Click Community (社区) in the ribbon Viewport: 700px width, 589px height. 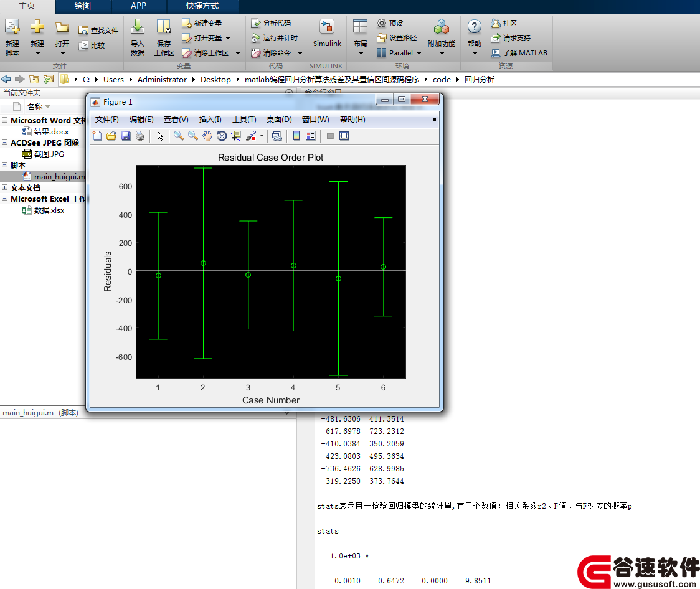point(504,23)
